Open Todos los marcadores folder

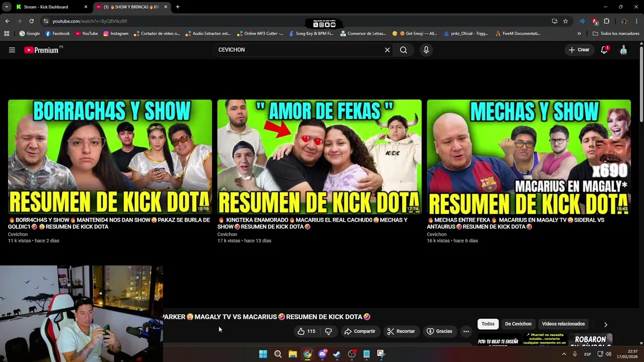616,34
